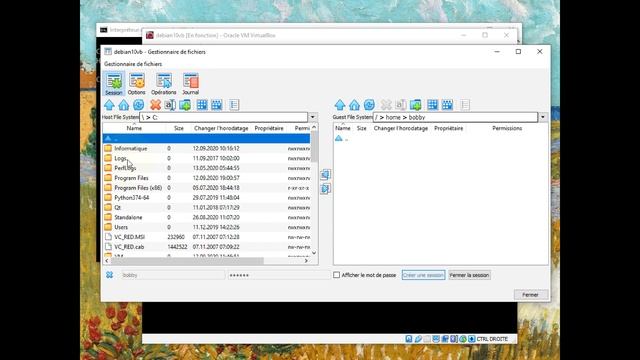Select the PerfLogs folder

(207, 168)
